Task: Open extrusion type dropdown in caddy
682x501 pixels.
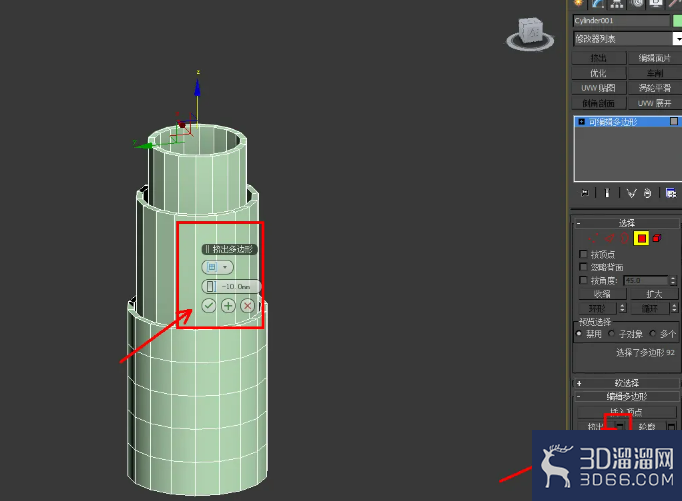Action: click(x=217, y=267)
